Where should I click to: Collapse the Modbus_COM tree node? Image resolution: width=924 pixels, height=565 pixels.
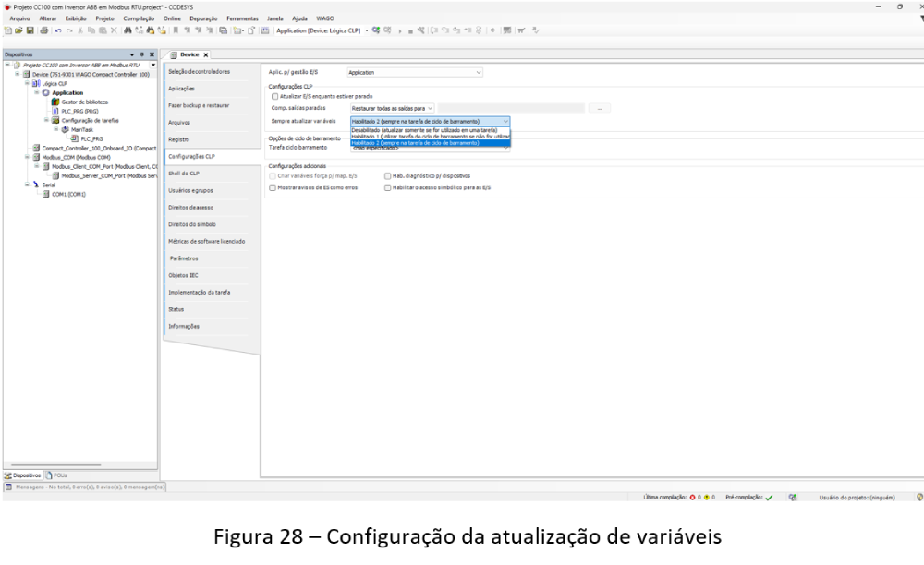pos(27,158)
